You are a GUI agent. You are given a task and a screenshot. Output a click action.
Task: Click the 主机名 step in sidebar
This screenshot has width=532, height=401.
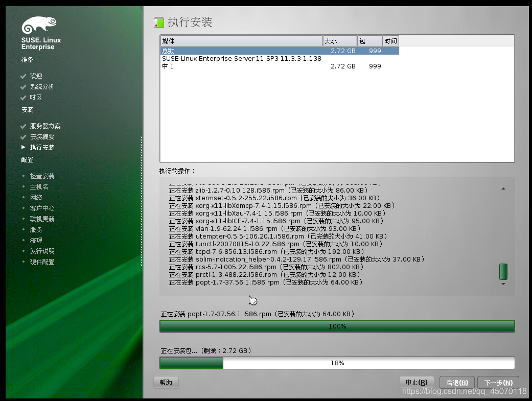tap(39, 186)
